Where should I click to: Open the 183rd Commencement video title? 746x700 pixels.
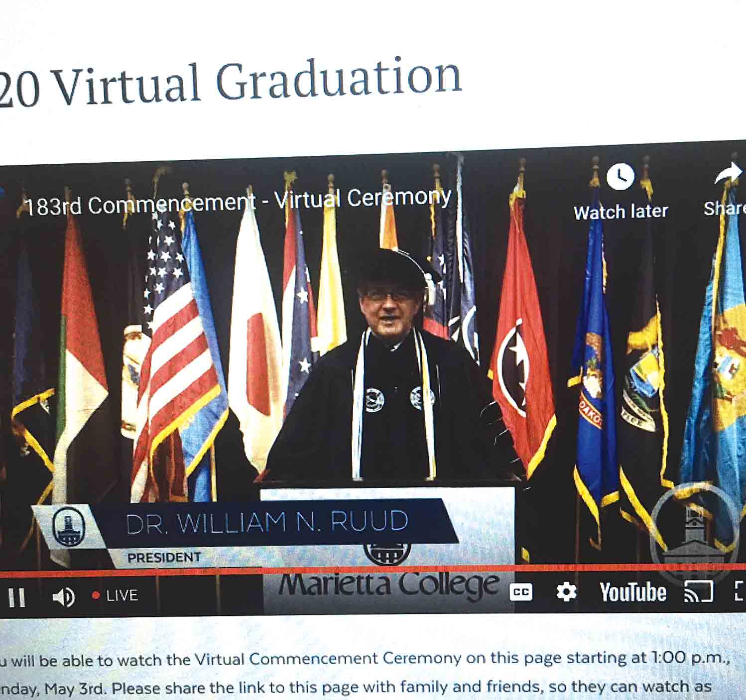coord(238,202)
